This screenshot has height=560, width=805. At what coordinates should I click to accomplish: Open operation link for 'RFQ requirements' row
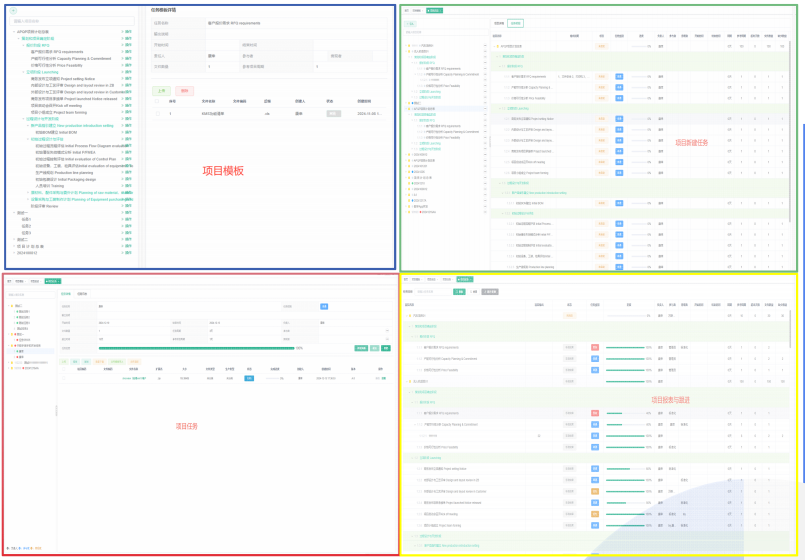(127, 51)
